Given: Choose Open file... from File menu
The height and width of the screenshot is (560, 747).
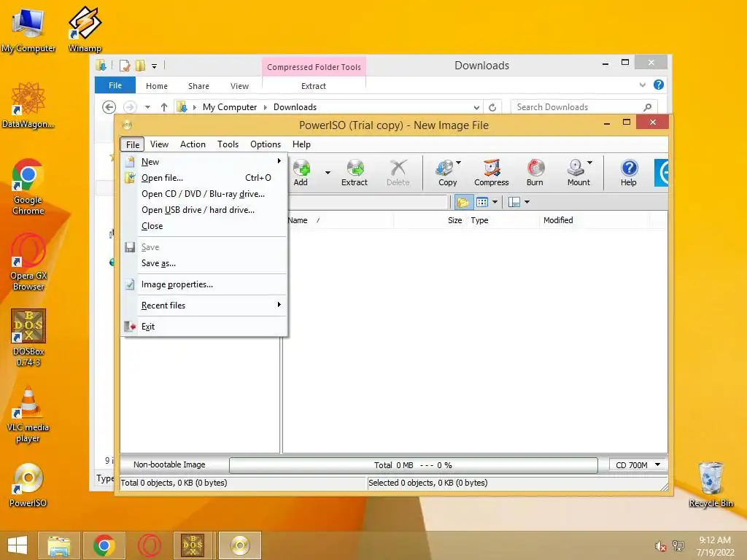Looking at the screenshot, I should [204, 178].
